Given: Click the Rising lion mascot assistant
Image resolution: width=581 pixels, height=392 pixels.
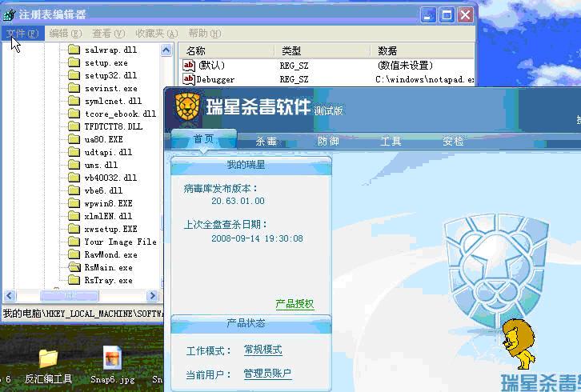Looking at the screenshot, I should (x=519, y=344).
